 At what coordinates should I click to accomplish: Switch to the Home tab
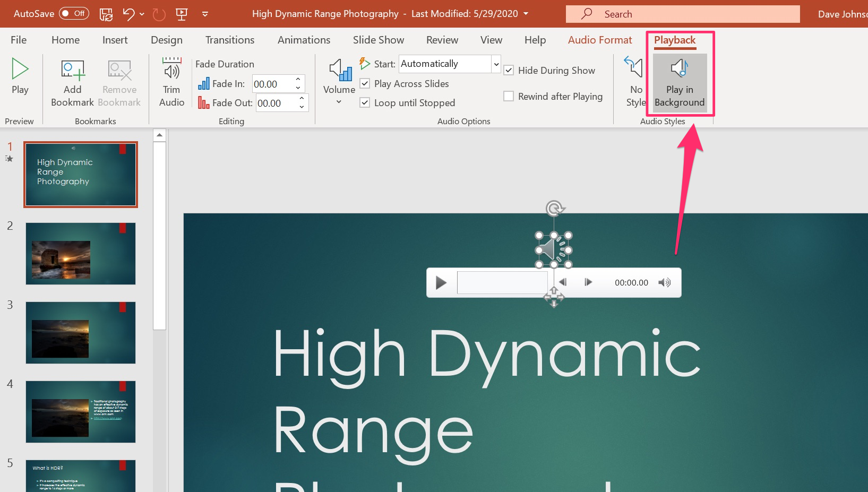65,40
